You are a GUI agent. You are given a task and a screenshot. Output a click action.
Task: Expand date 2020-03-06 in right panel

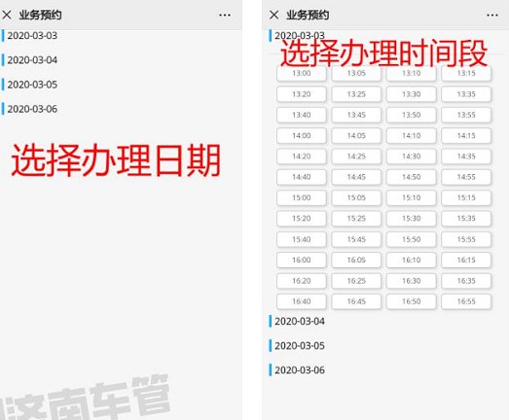click(300, 370)
